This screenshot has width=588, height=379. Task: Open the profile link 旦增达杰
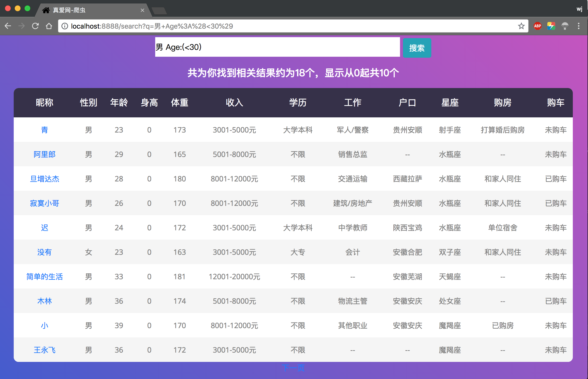click(x=44, y=179)
